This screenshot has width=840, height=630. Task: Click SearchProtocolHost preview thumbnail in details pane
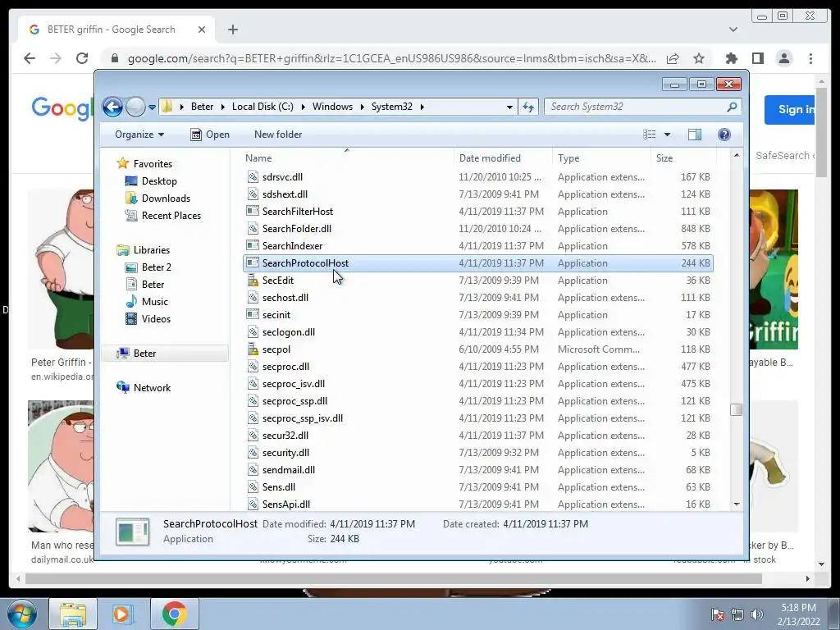(132, 532)
